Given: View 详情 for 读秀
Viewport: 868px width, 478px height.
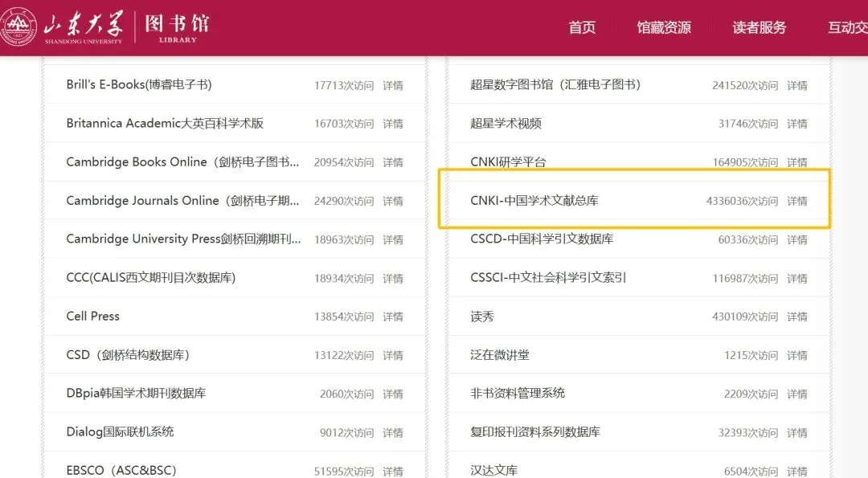Looking at the screenshot, I should [797, 317].
